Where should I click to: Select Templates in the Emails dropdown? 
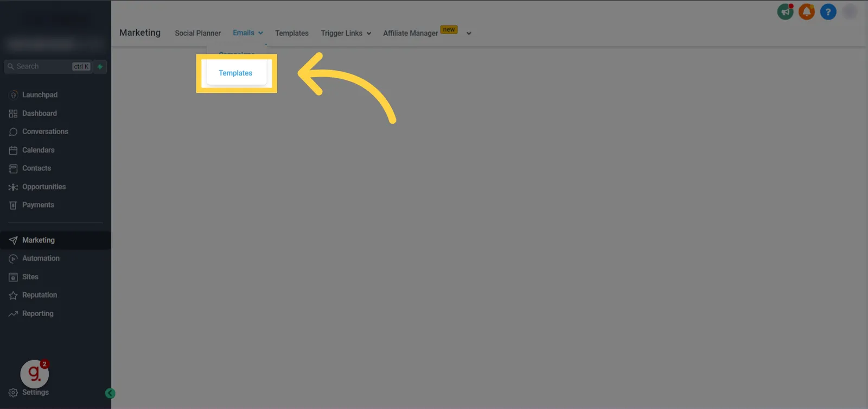(x=235, y=73)
